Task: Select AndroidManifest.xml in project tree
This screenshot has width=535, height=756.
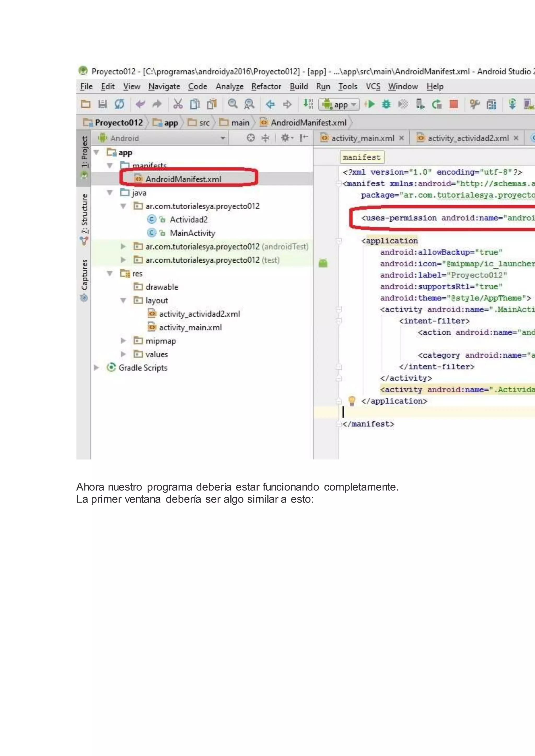Action: (x=183, y=179)
